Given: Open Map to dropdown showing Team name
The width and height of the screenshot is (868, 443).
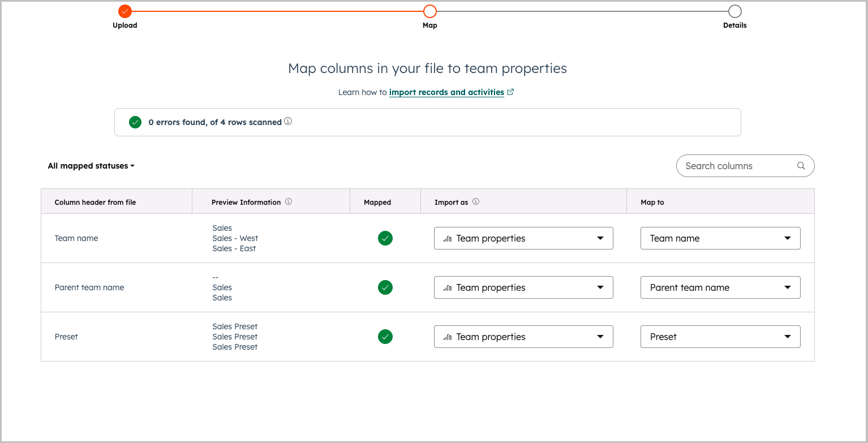Looking at the screenshot, I should (720, 238).
